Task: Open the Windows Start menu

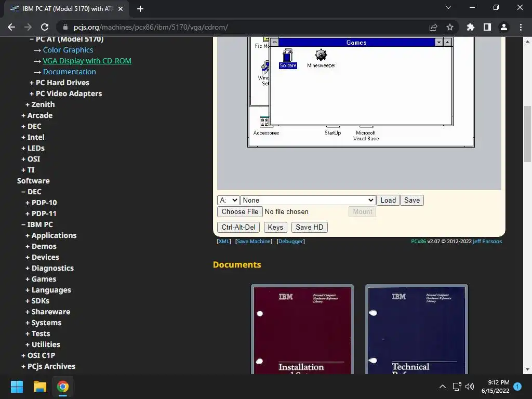Action: pyautogui.click(x=17, y=387)
